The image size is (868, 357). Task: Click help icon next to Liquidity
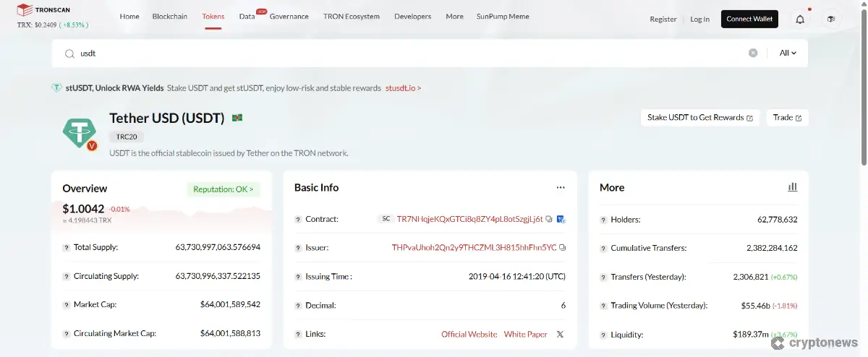pyautogui.click(x=603, y=335)
